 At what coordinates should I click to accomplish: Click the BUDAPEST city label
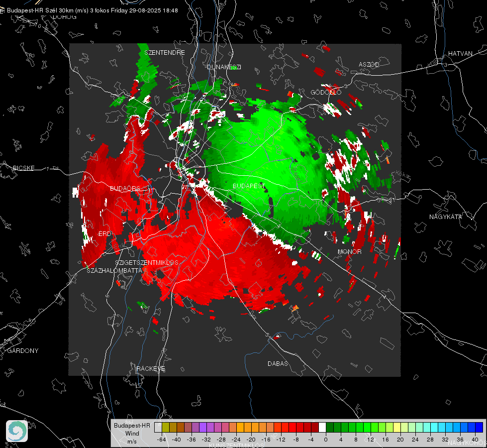[x=249, y=186]
